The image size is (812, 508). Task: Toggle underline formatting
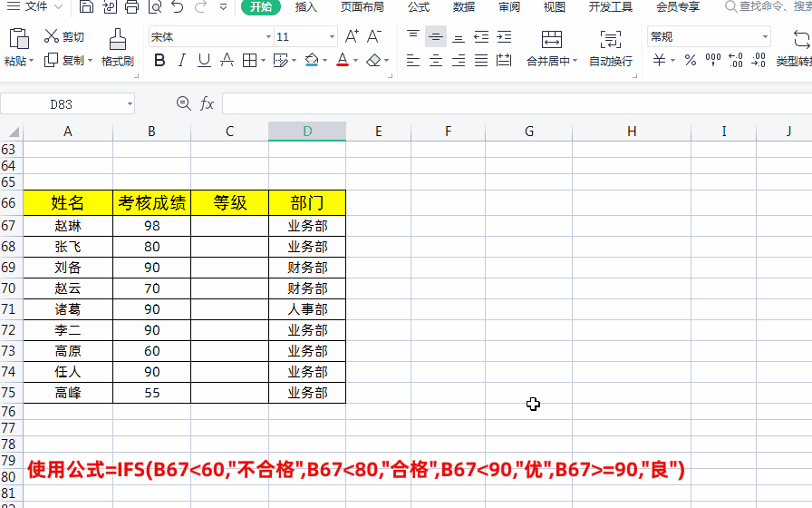point(204,60)
